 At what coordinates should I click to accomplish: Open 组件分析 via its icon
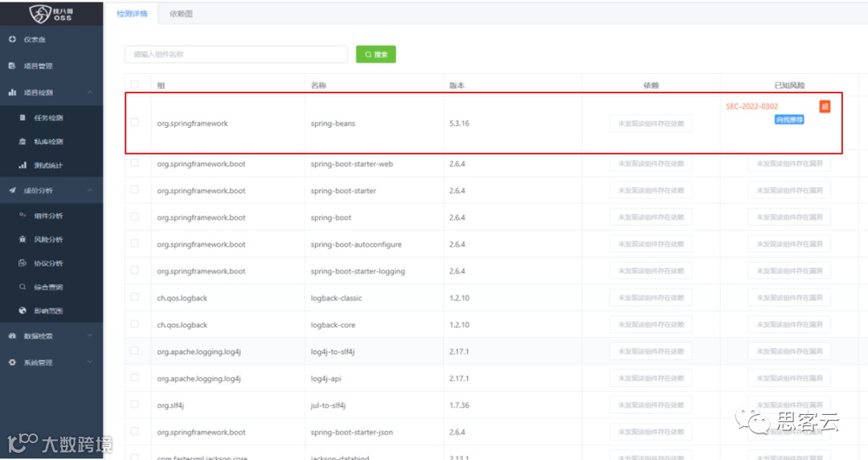23,215
